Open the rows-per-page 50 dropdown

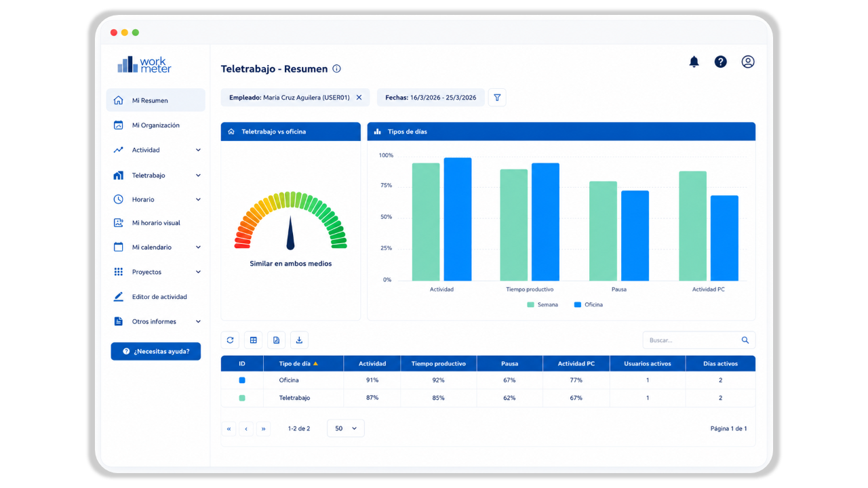(346, 428)
